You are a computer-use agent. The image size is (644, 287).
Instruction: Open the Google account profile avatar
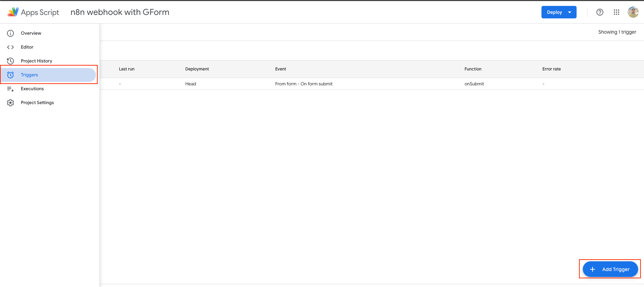click(x=633, y=12)
